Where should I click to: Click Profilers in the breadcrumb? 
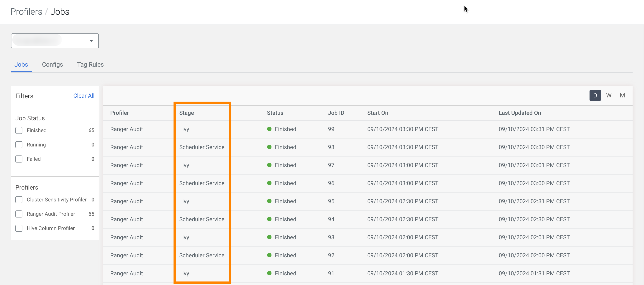(26, 12)
